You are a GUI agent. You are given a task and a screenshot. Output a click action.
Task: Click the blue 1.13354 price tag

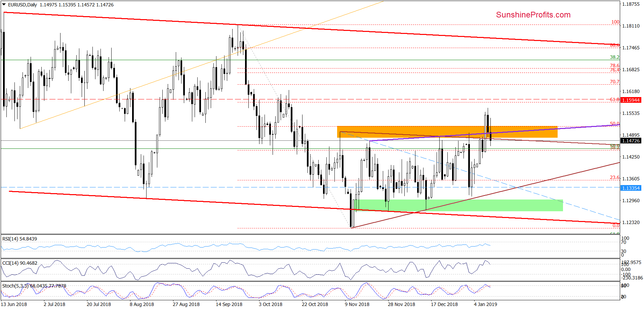coord(631,188)
